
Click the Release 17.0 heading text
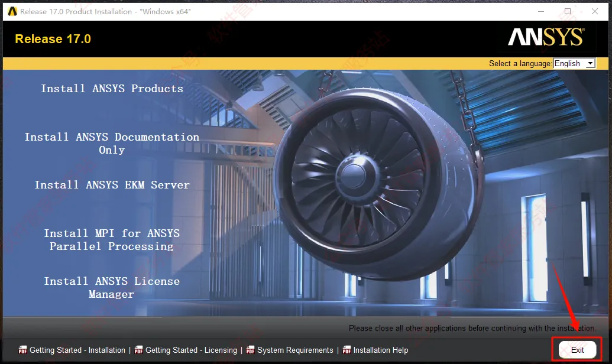coord(53,39)
